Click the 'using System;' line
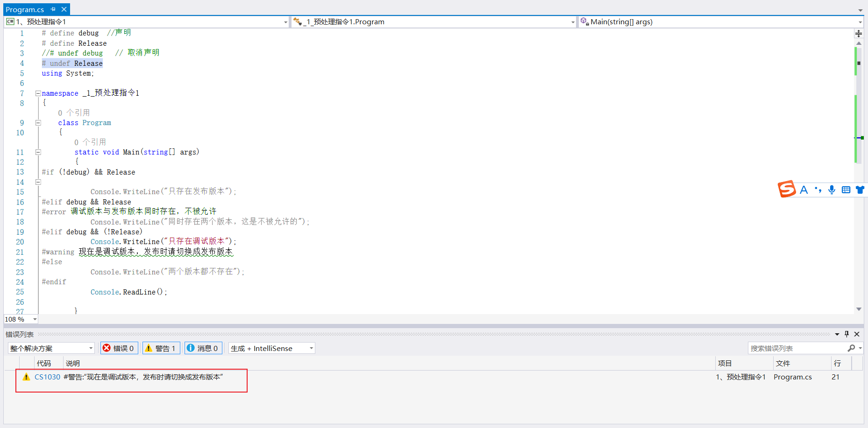868x428 pixels. point(68,73)
